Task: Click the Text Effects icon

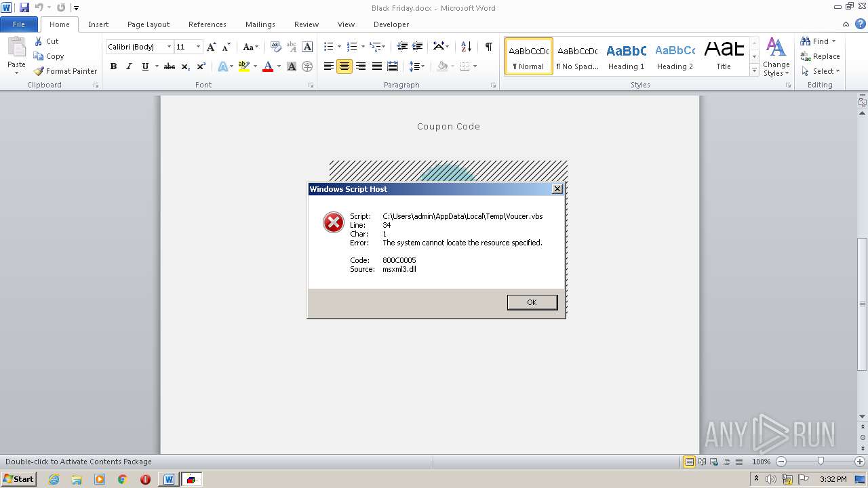Action: click(x=222, y=66)
